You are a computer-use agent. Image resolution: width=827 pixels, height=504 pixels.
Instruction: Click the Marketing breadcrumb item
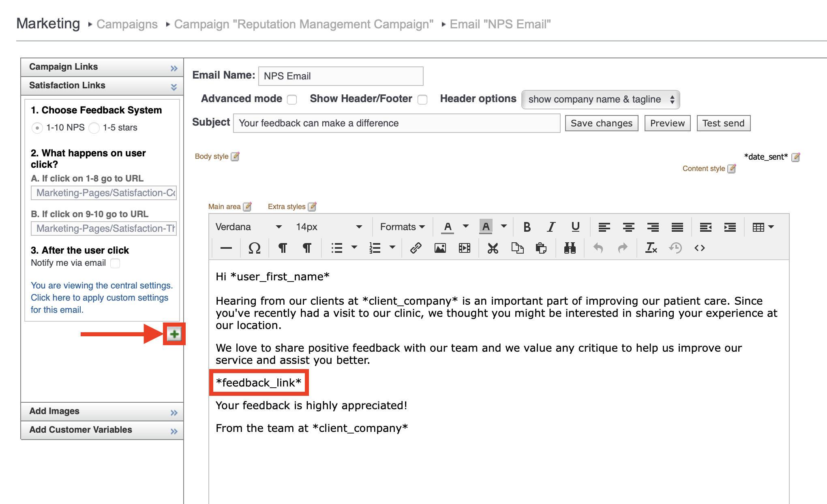click(x=47, y=23)
